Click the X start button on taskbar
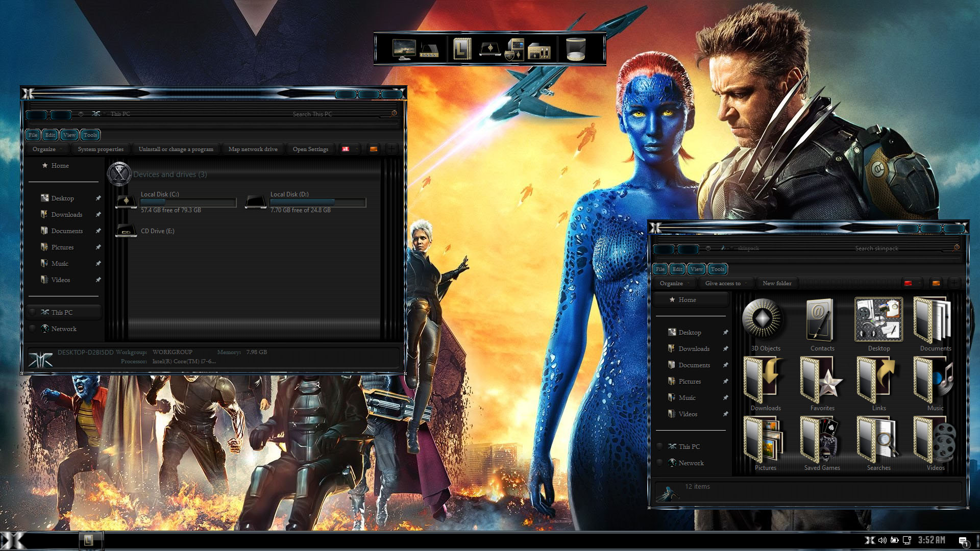This screenshot has height=551, width=980. [13, 540]
